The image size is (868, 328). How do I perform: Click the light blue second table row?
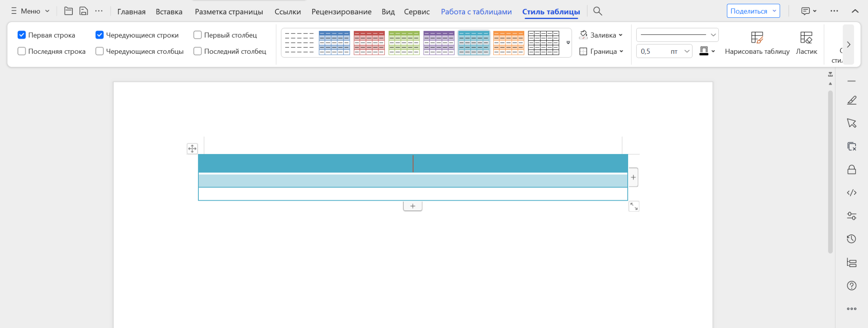pos(413,181)
